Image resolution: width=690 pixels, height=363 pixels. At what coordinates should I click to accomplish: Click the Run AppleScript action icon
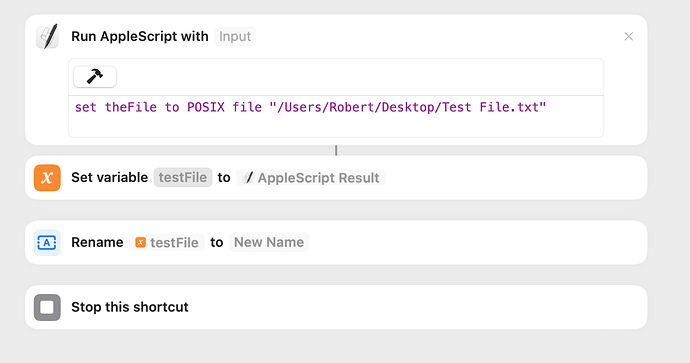(x=47, y=36)
